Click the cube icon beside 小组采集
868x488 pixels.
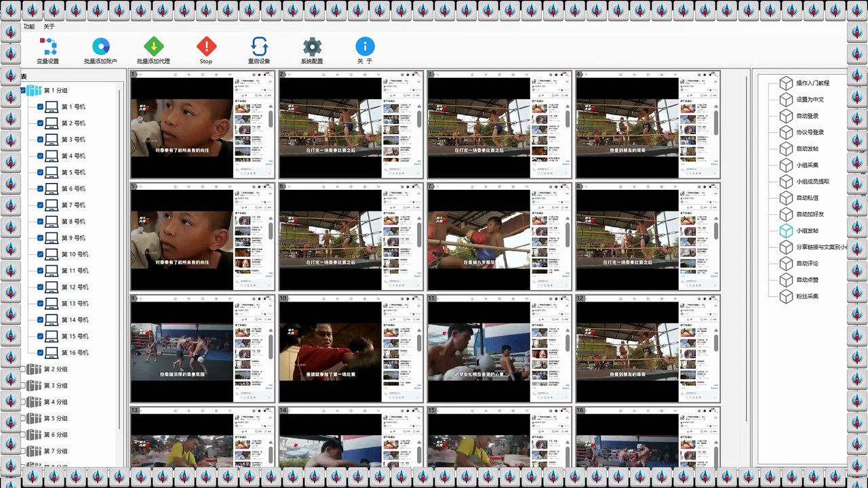[786, 165]
